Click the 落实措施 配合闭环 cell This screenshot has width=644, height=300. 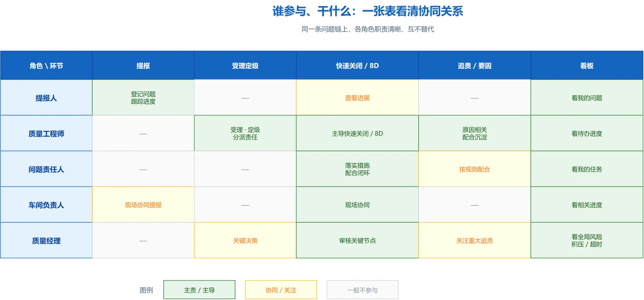point(357,169)
